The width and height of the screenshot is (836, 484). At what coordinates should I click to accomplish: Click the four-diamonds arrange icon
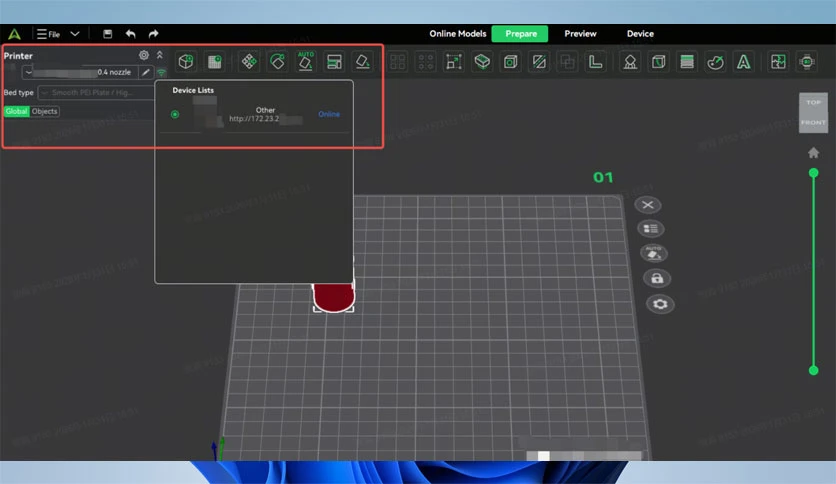click(249, 62)
